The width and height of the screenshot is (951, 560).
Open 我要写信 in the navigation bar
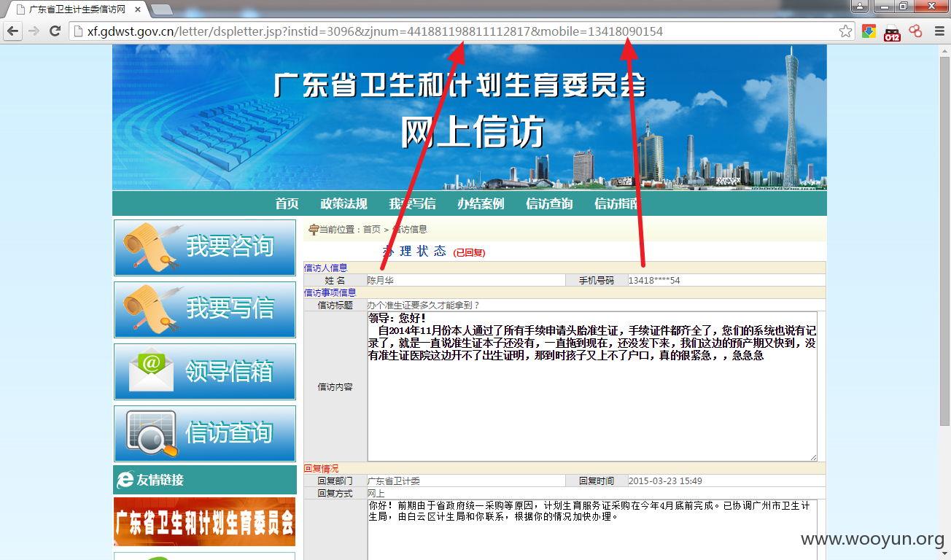point(412,204)
